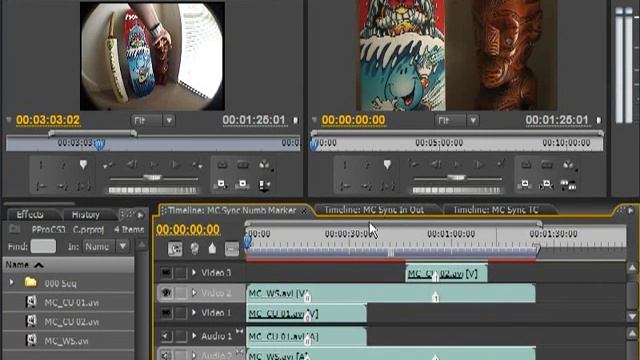Open Output menu in Source monitor

(265, 165)
